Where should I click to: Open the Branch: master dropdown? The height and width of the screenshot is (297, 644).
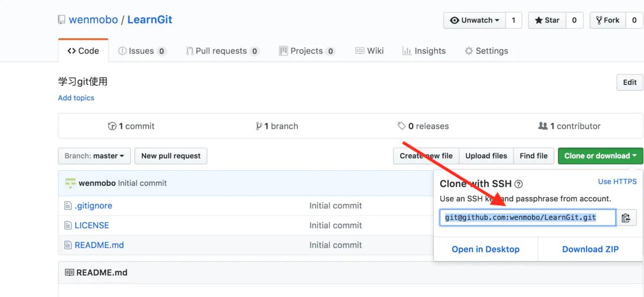click(x=94, y=156)
